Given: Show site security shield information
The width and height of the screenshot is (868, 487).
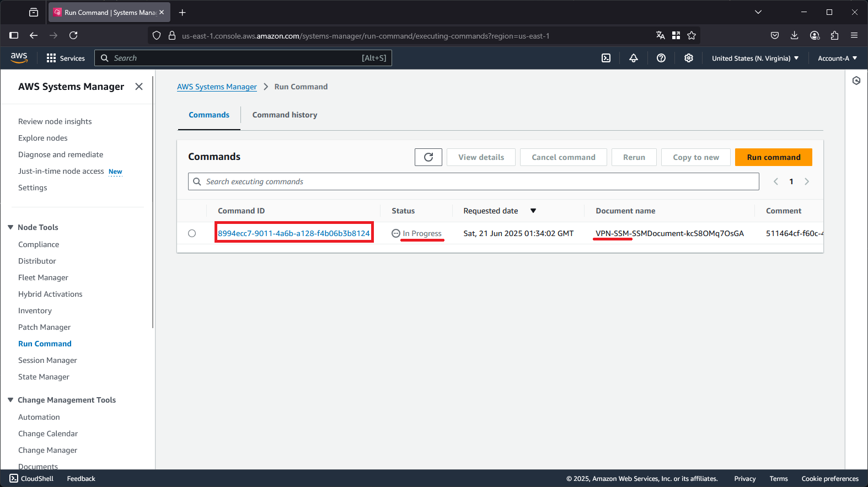Looking at the screenshot, I should [157, 35].
